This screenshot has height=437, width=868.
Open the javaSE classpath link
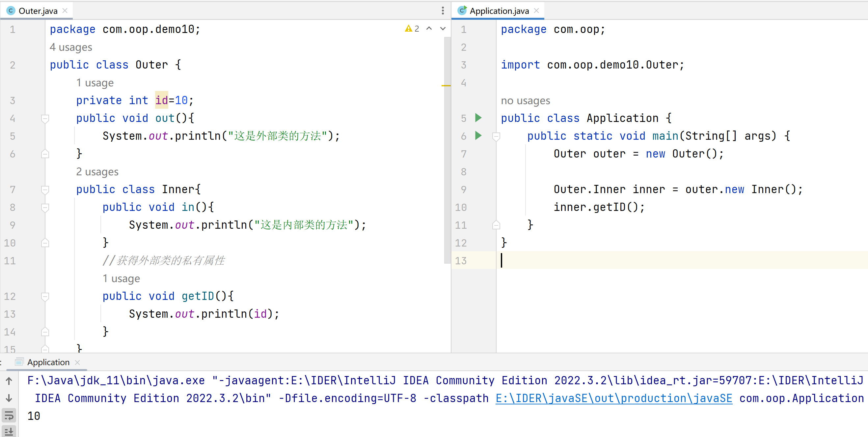pyautogui.click(x=613, y=398)
